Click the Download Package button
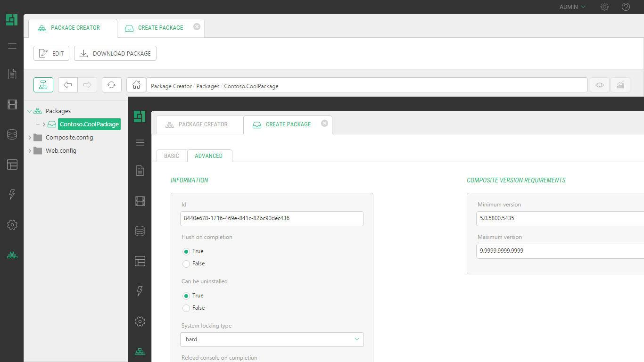Viewport: 644px width, 362px height. [x=116, y=54]
